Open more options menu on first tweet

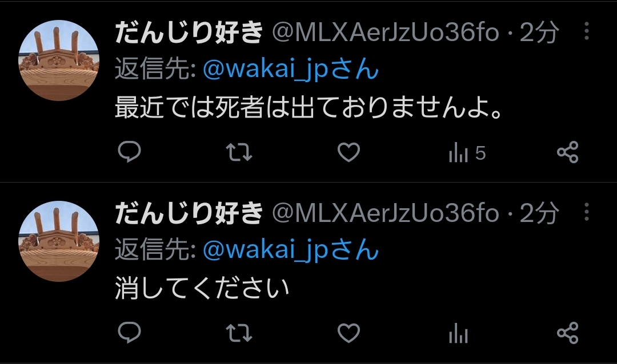pyautogui.click(x=586, y=31)
